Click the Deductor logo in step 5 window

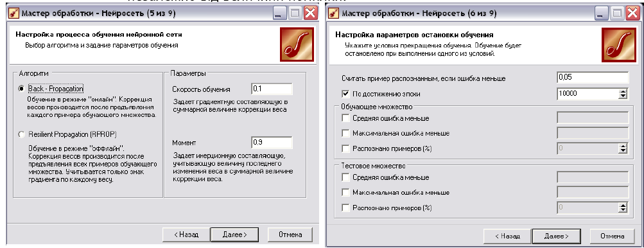point(297,44)
